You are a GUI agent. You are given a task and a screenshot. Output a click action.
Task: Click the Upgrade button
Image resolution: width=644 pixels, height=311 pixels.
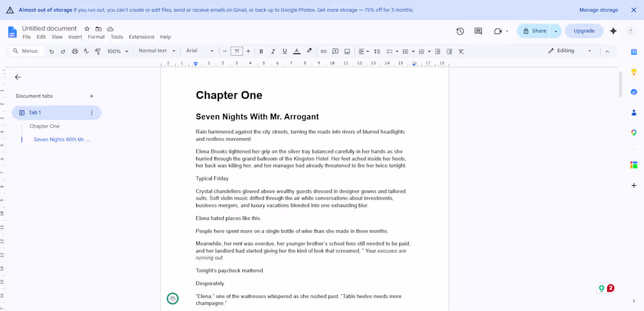(x=584, y=31)
